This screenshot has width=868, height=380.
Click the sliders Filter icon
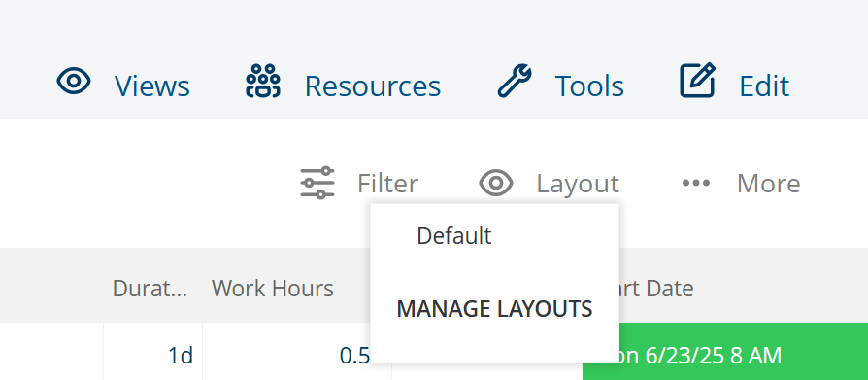317,183
